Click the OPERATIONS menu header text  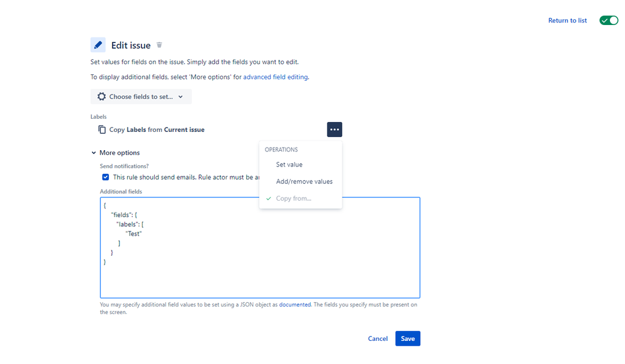point(281,149)
